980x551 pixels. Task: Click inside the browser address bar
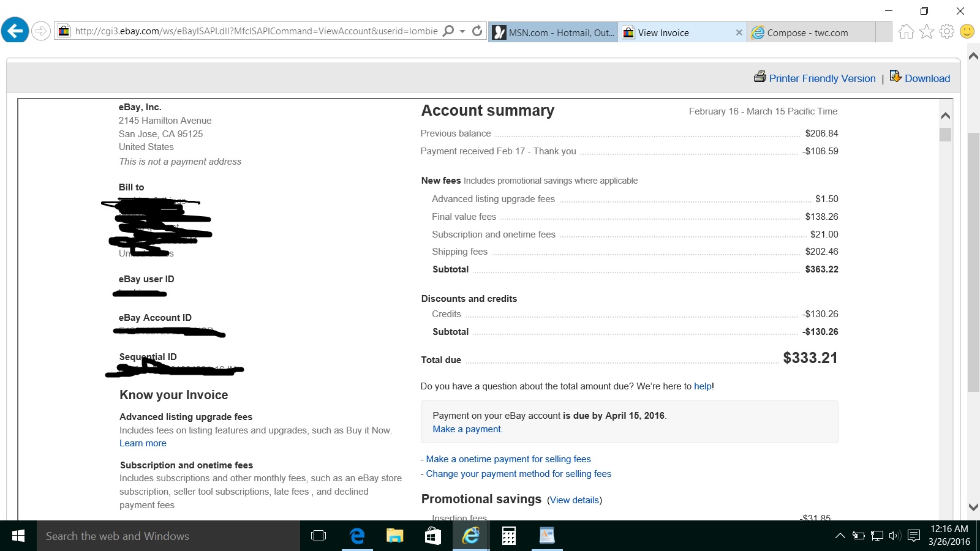pyautogui.click(x=257, y=31)
